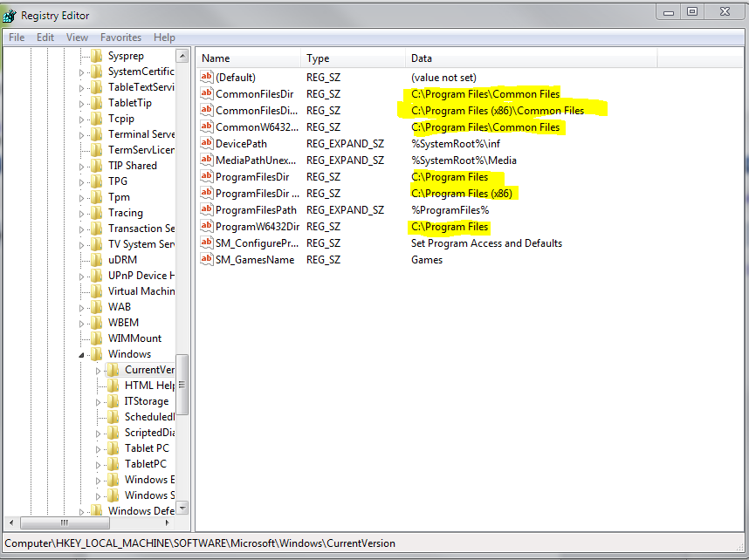Select the TableTextService key
This screenshot has height=560, width=749.
point(141,87)
